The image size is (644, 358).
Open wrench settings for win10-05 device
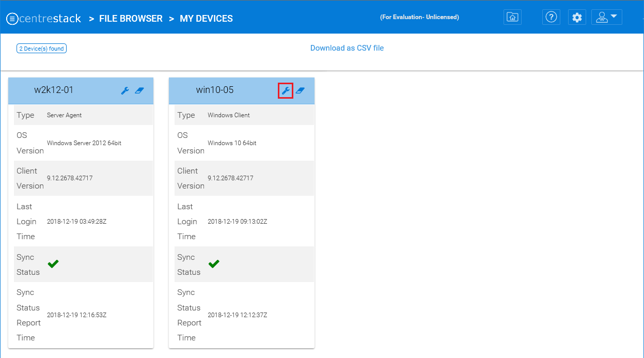point(286,90)
